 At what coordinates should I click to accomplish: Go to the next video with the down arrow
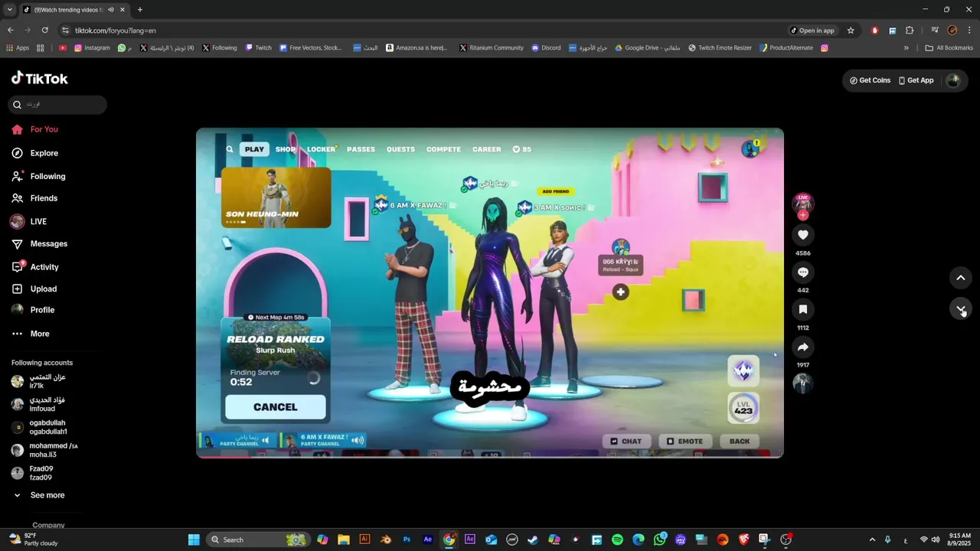click(961, 308)
